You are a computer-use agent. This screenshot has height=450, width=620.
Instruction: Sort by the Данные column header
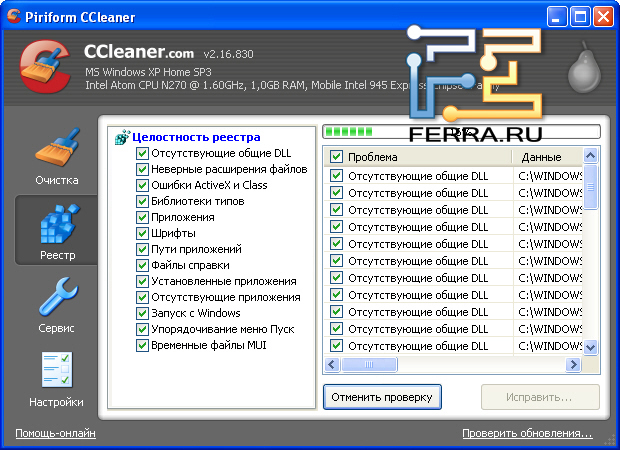pos(545,157)
